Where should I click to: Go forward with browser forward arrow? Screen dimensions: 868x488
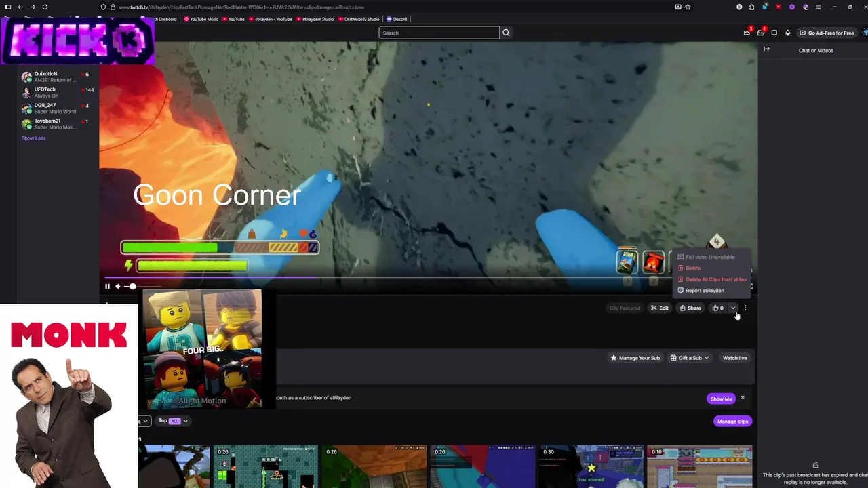[x=33, y=7]
